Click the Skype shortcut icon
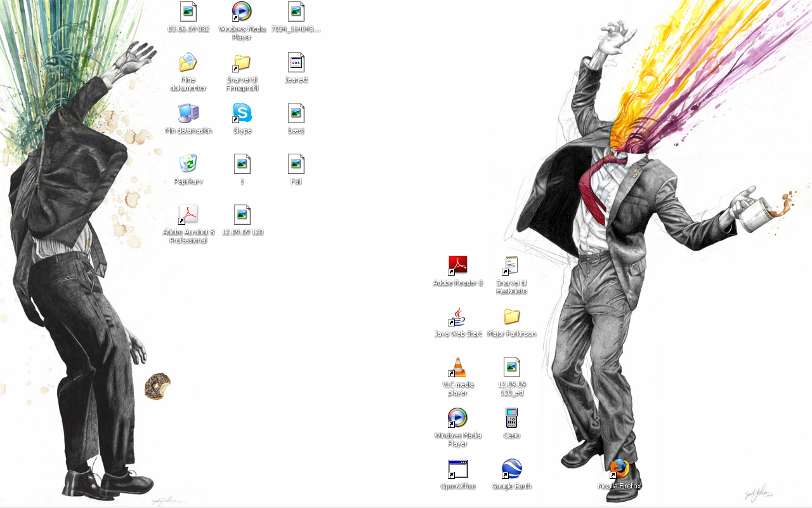Viewport: 812px width, 508px height. pos(242,113)
